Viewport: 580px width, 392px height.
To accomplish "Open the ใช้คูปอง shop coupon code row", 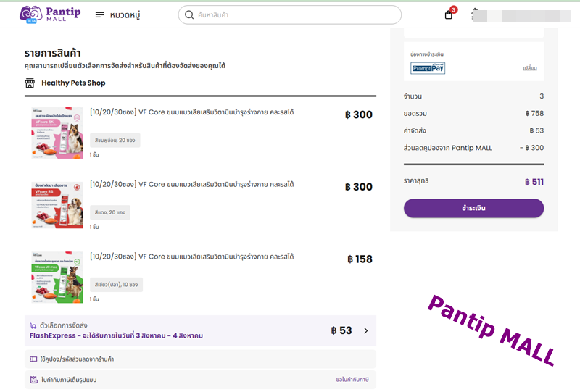I will [200, 359].
